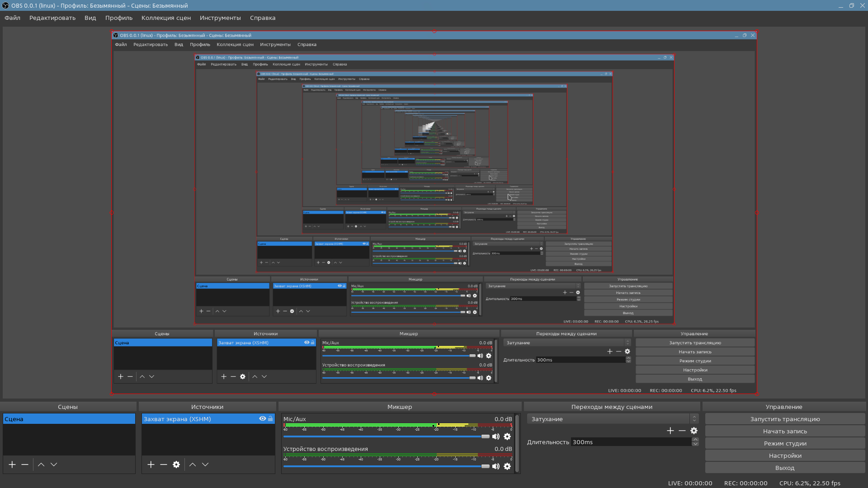This screenshot has height=488, width=868.
Task: Click the preview's nested Затухание dropdown
Action: click(x=567, y=343)
